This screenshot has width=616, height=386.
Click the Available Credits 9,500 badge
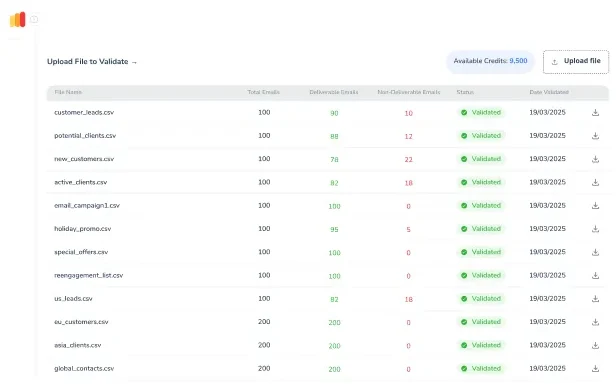490,61
